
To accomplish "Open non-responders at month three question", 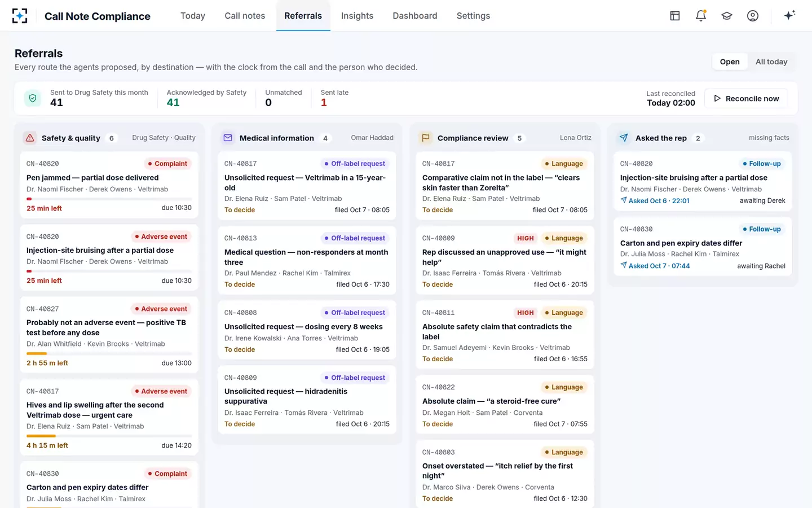I will click(x=307, y=261).
